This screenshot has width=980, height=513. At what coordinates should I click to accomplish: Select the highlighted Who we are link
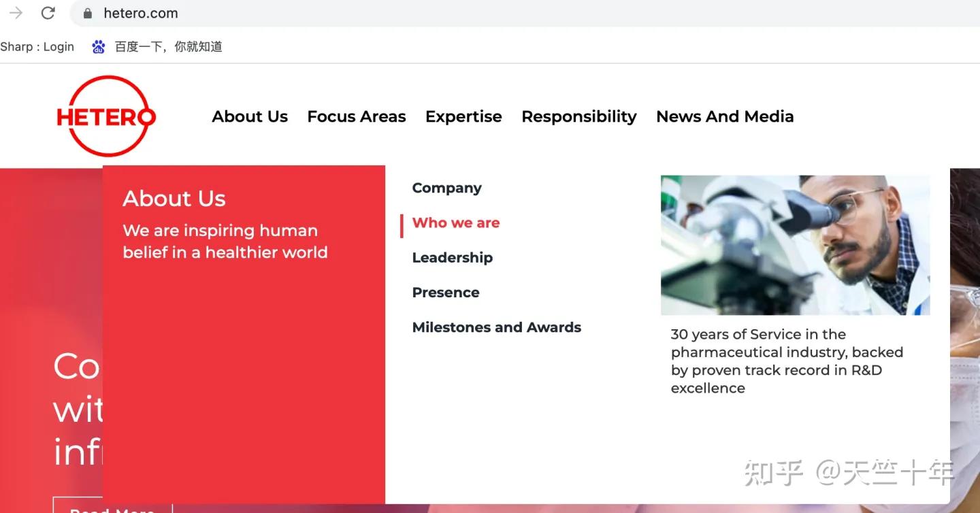click(x=456, y=223)
